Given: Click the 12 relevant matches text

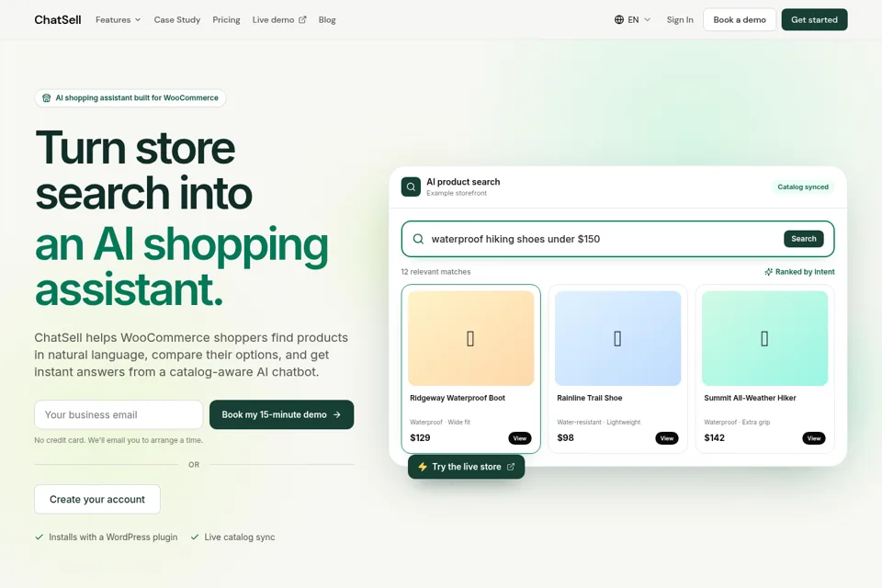Looking at the screenshot, I should (435, 272).
